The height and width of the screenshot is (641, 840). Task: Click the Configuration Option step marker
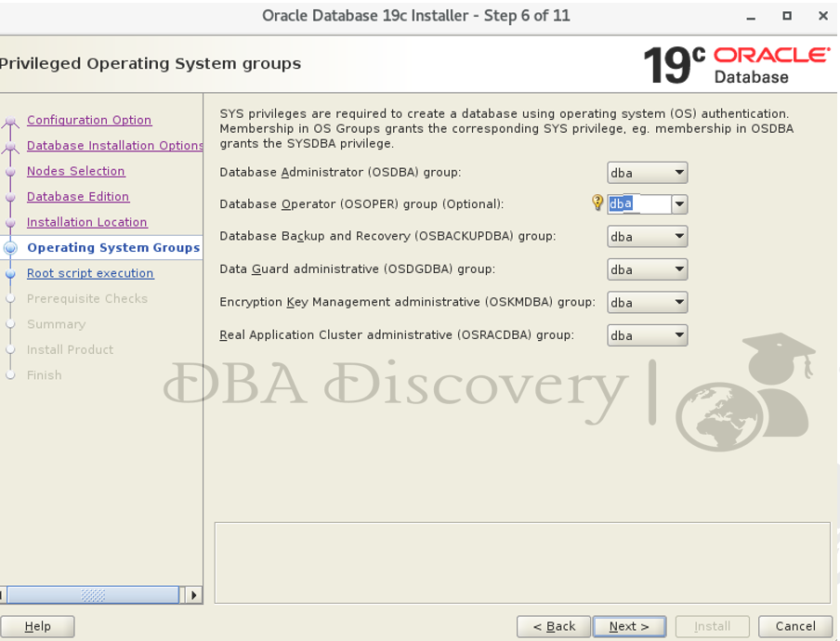point(10,122)
